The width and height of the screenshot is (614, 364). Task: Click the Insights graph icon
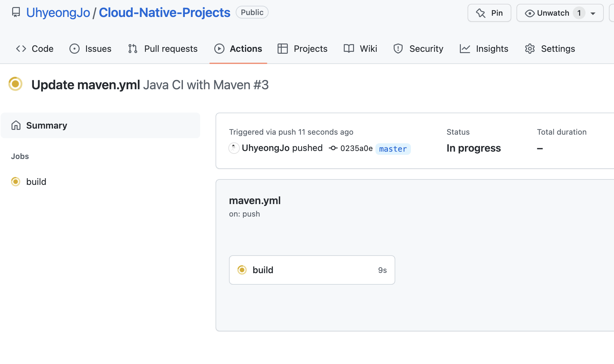(465, 49)
